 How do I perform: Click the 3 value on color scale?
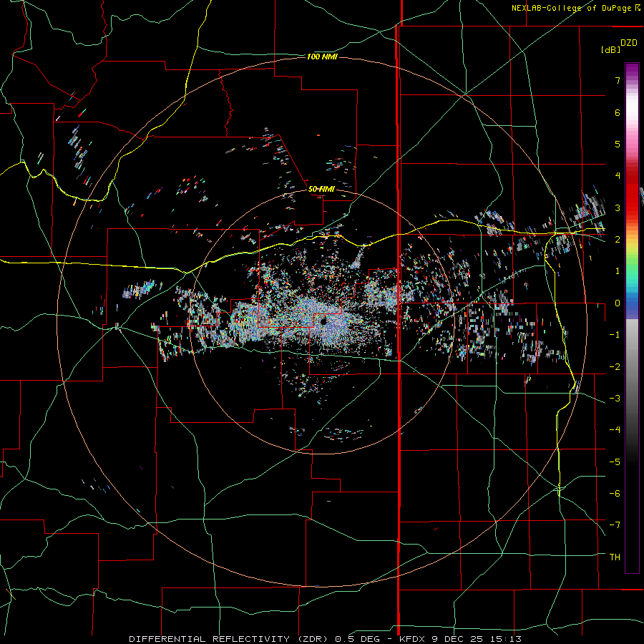click(618, 208)
